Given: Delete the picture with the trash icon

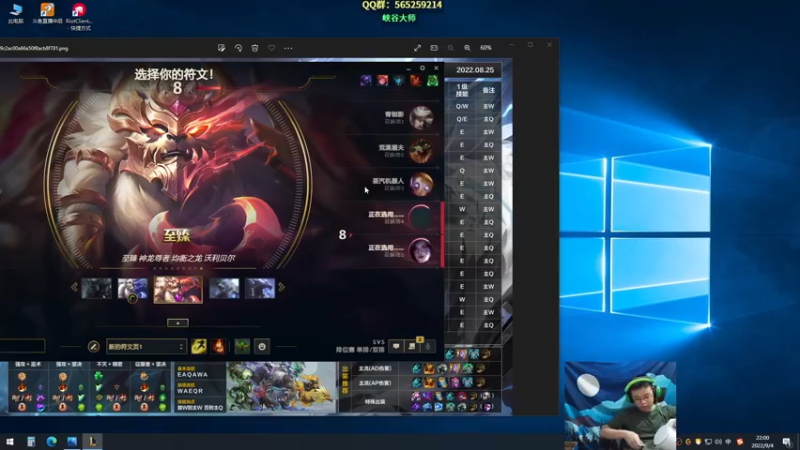Looking at the screenshot, I should [x=255, y=48].
